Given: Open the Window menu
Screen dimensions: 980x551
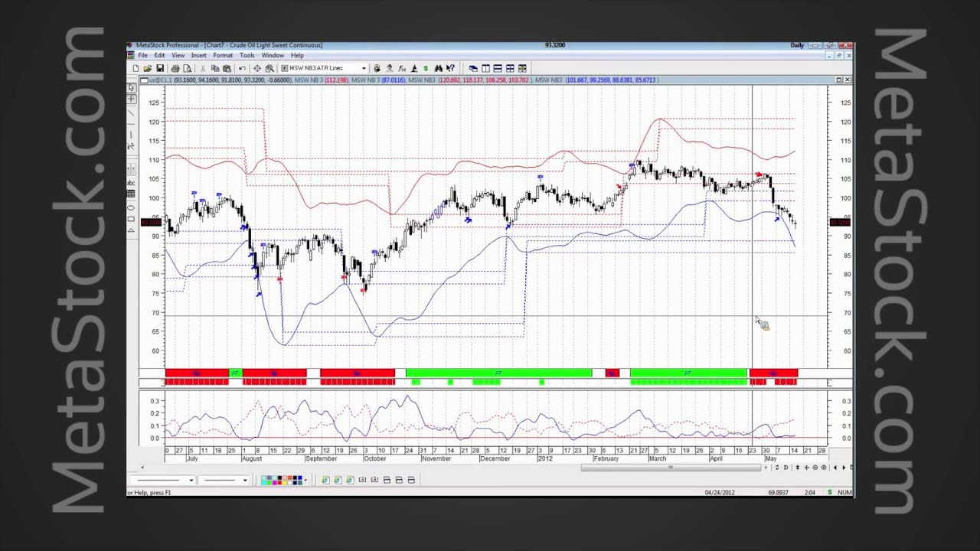Looking at the screenshot, I should coord(273,55).
